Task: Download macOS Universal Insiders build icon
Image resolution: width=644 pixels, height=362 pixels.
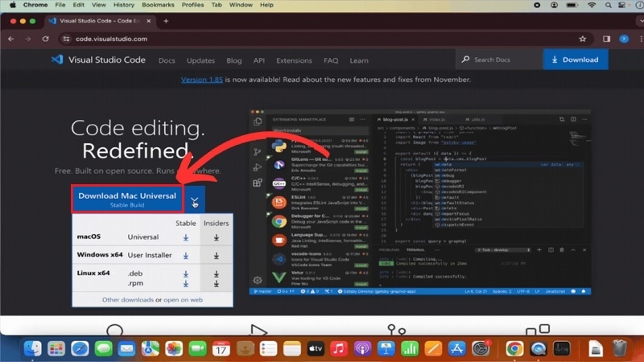Action: (x=216, y=237)
